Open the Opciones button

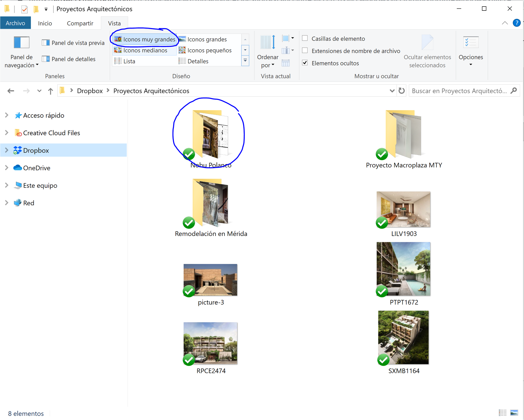471,51
